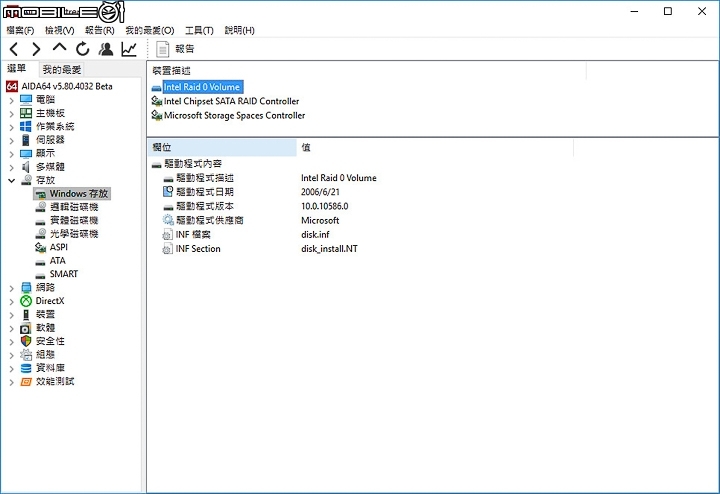Click the 資料庫 database icon
The image size is (720, 494).
point(26,368)
